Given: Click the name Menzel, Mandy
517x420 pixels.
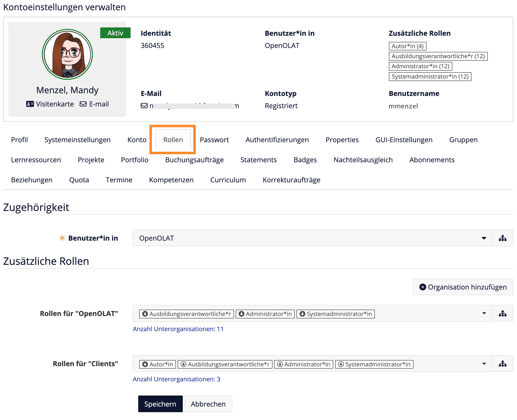Looking at the screenshot, I should (67, 90).
